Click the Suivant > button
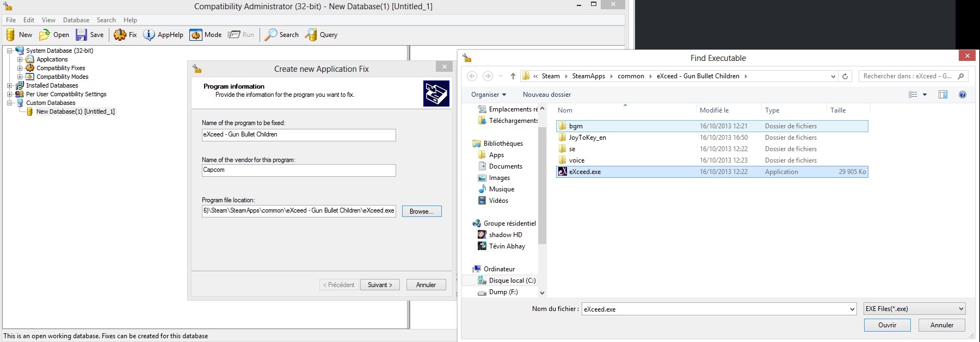 pyautogui.click(x=380, y=285)
